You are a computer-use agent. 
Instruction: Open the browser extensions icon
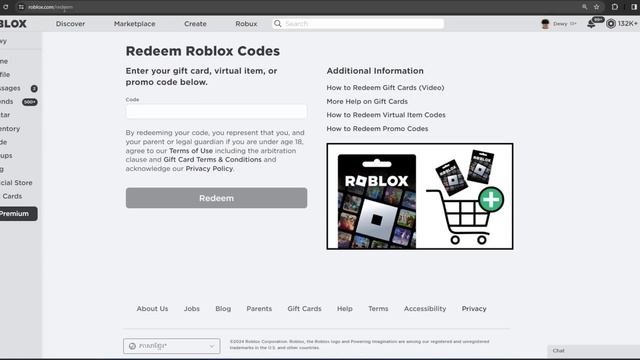tap(615, 7)
